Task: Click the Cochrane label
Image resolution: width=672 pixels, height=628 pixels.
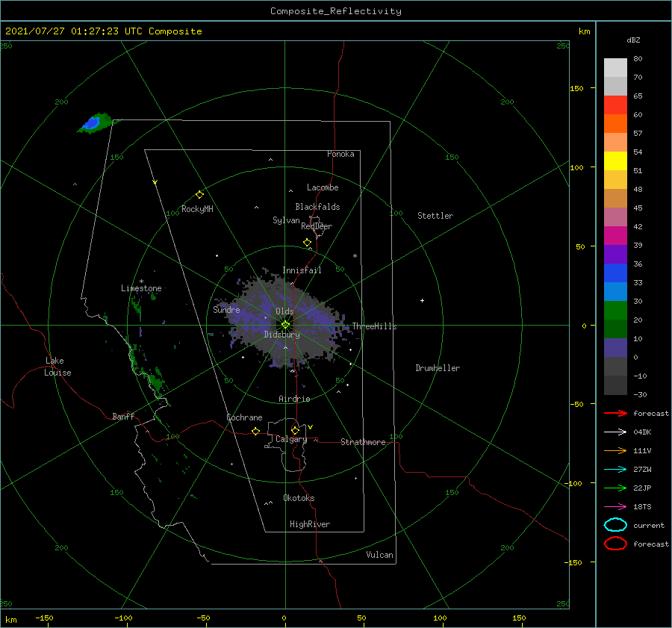Action: (244, 417)
